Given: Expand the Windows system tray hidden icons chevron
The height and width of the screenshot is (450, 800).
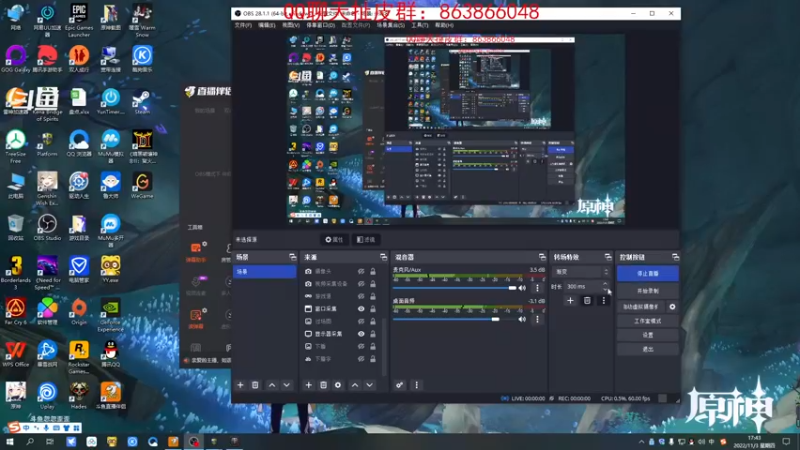Looking at the screenshot, I should tap(641, 441).
